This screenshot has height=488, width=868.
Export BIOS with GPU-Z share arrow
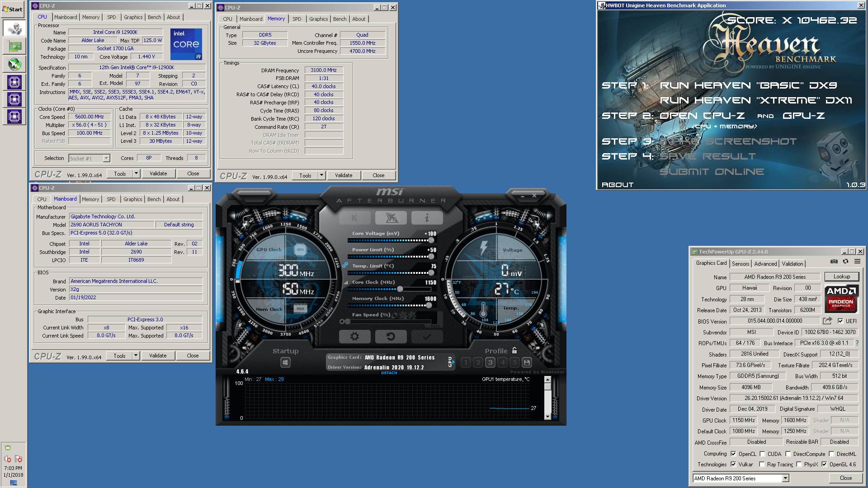point(827,321)
